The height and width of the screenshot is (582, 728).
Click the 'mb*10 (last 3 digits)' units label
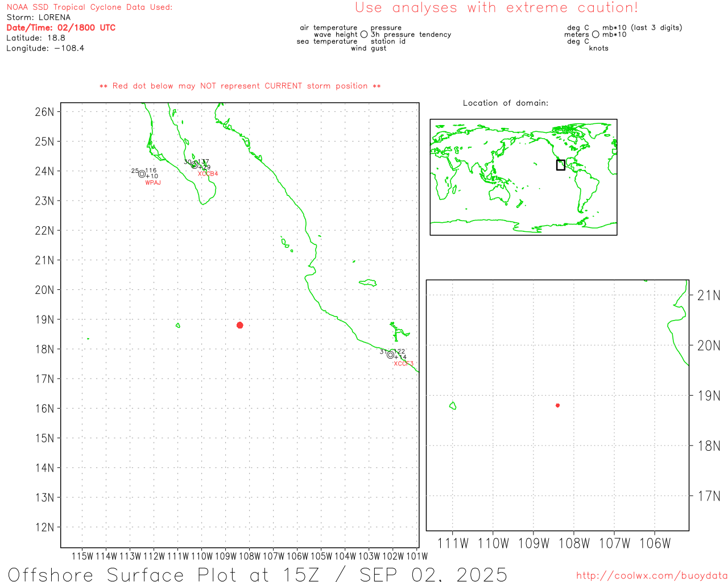point(642,27)
